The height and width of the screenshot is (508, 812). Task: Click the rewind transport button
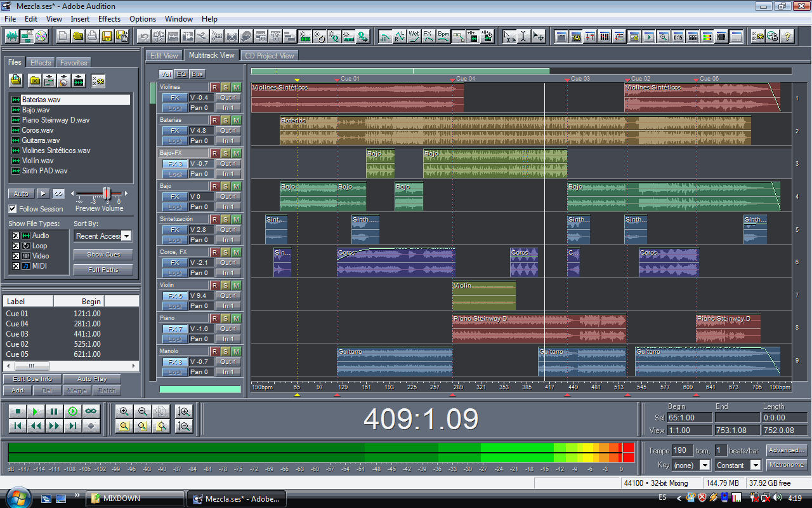[36, 426]
